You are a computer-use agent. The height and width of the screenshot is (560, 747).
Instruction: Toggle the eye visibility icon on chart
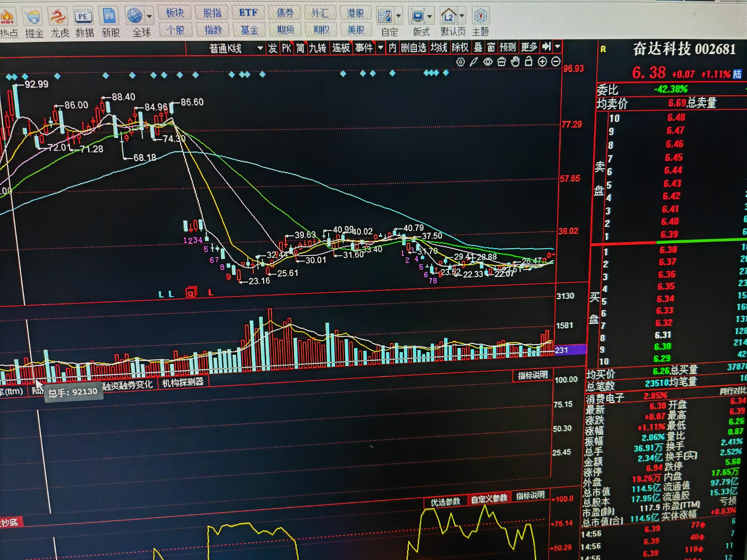488,62
